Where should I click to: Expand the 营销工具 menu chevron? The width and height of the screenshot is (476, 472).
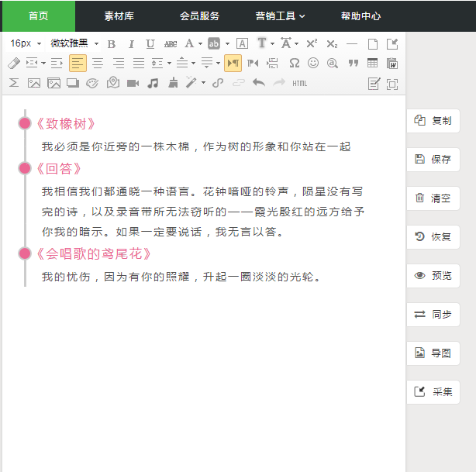tap(302, 16)
